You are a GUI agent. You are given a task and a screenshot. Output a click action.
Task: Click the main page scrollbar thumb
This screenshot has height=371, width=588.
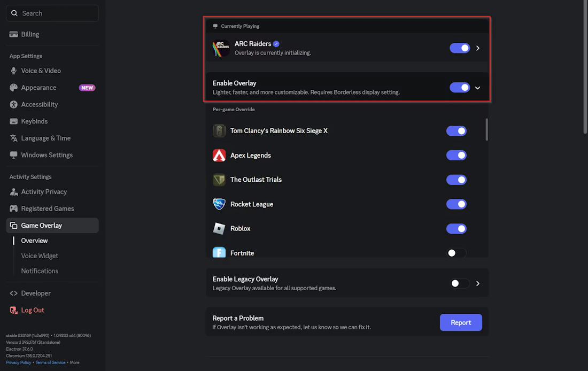(585, 67)
